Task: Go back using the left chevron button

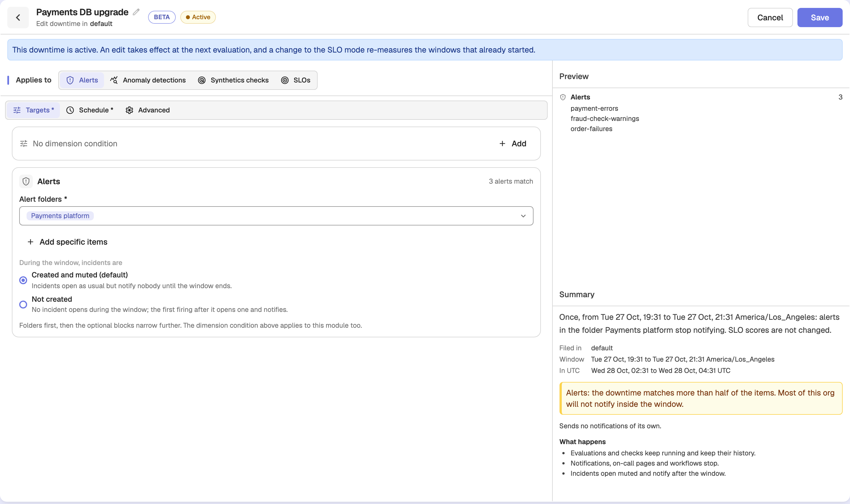Action: (x=18, y=17)
